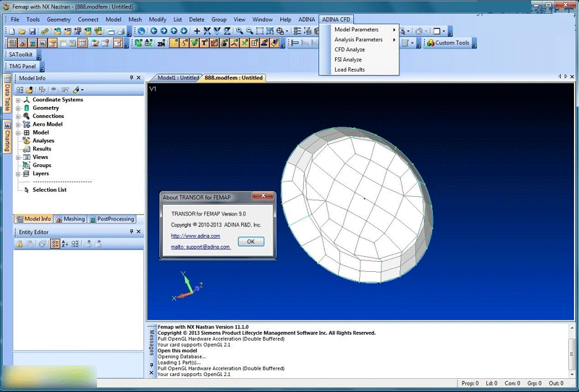Open the white rectangle view style dropdown
Viewport: 579px width, 392px height.
444,31
